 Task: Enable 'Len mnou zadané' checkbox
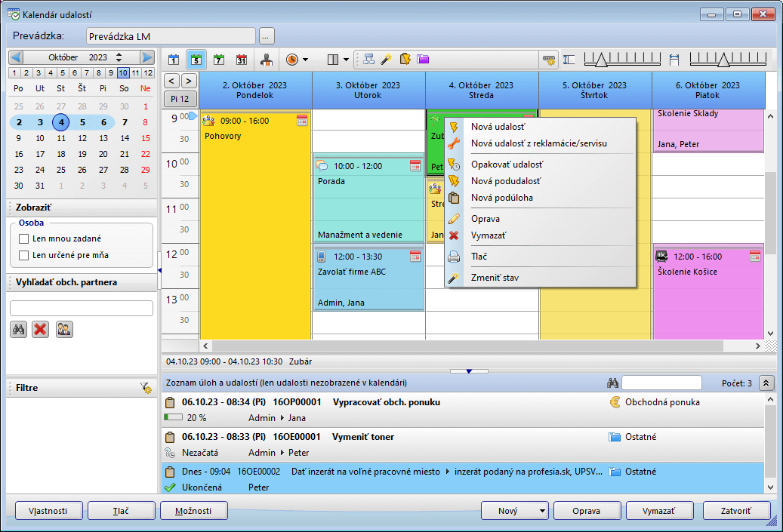point(23,238)
